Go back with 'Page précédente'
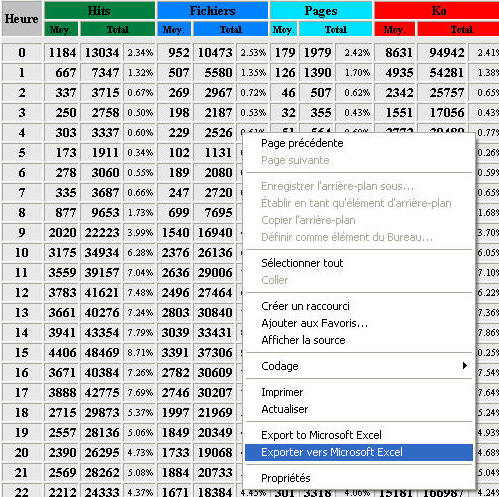This screenshot has height=497, width=499. (x=359, y=143)
